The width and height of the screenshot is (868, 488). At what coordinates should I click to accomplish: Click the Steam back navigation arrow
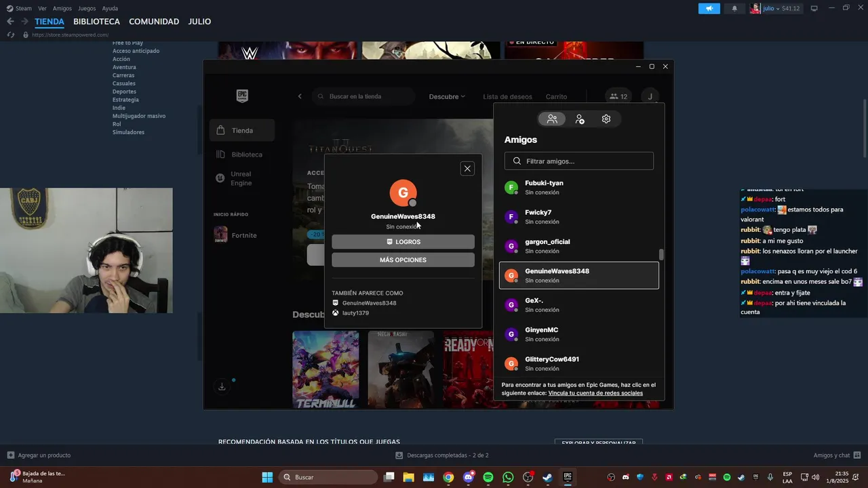[10, 22]
